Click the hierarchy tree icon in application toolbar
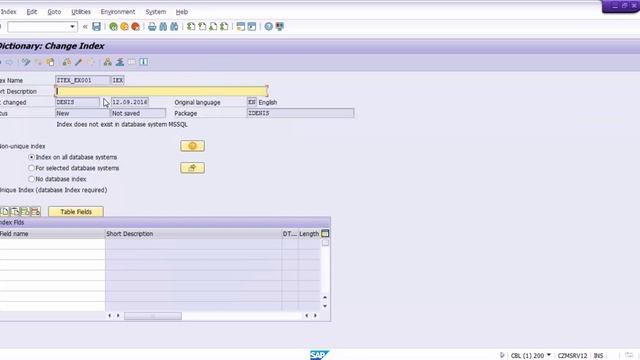Image resolution: width=640 pixels, height=360 pixels. (107, 62)
